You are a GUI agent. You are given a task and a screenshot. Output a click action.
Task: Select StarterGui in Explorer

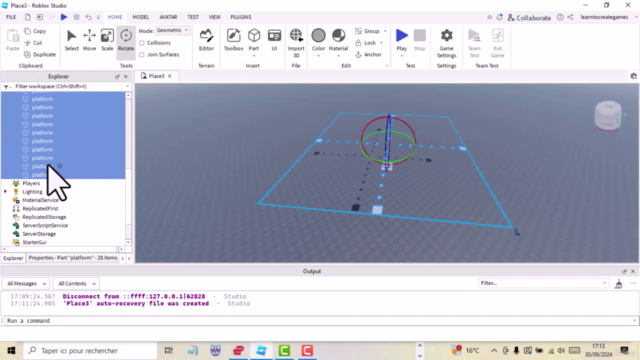click(34, 242)
